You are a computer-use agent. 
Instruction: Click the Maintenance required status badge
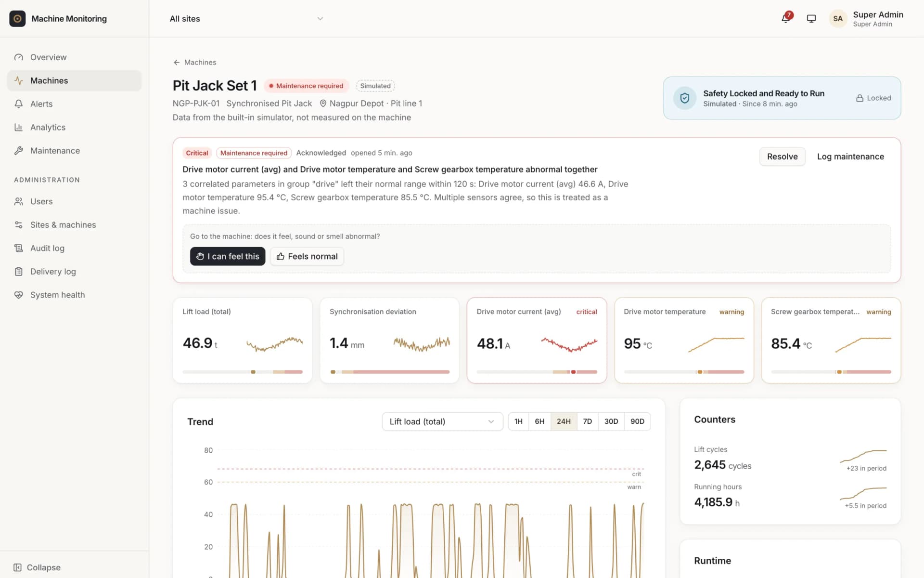306,86
